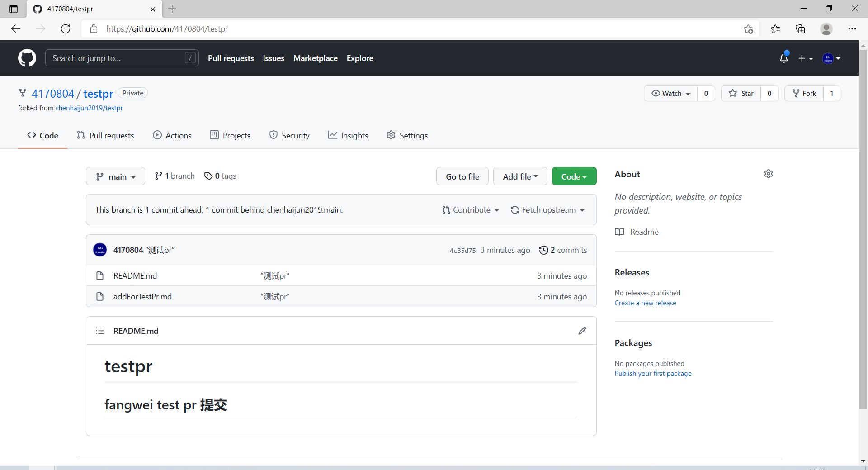Expand the main branch selector
The image size is (868, 470).
click(x=115, y=176)
